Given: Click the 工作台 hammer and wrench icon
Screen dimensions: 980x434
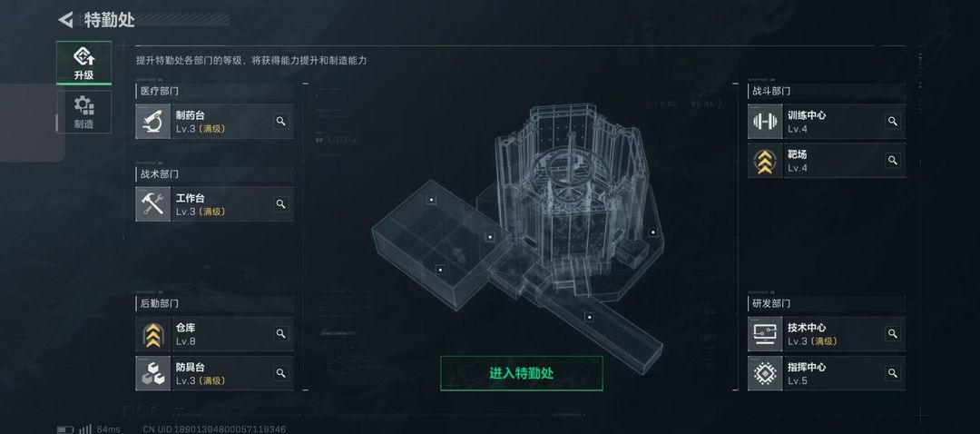Looking at the screenshot, I should point(152,204).
